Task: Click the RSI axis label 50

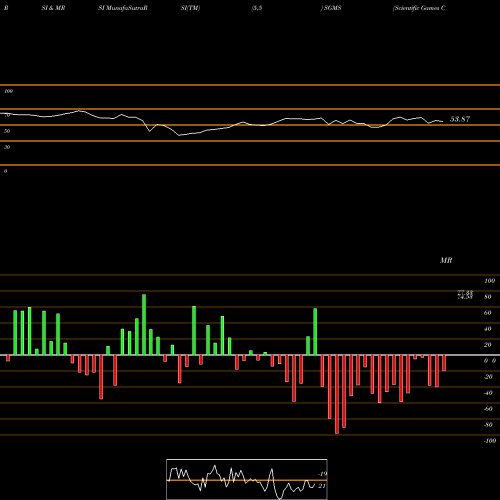Action: (x=7, y=131)
